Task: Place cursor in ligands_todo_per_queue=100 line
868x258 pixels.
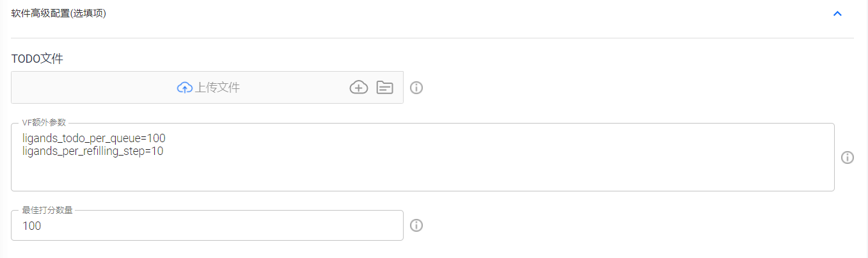Action: click(x=94, y=138)
